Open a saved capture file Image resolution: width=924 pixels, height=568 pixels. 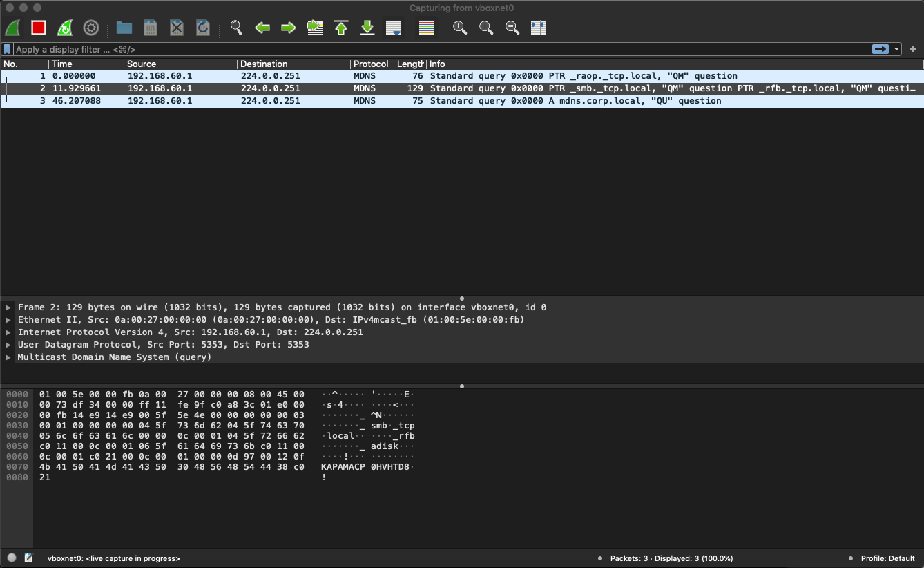124,28
